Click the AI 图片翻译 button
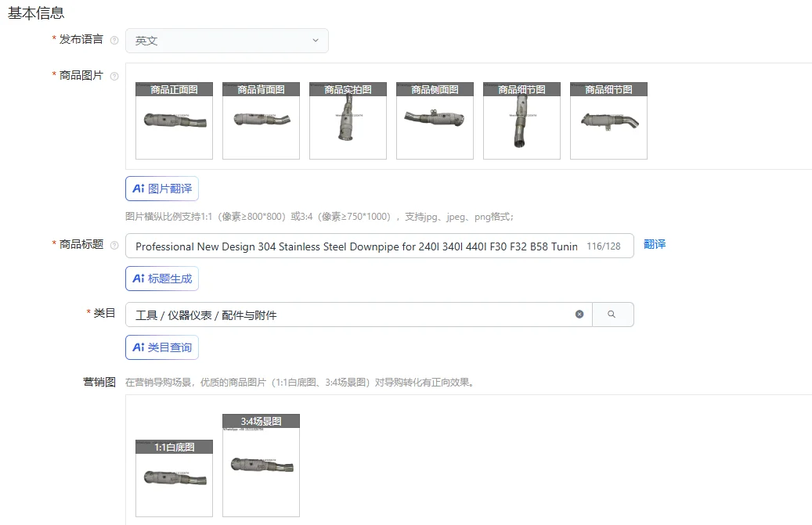Screen dimensions: 812x525 pyautogui.click(x=162, y=189)
